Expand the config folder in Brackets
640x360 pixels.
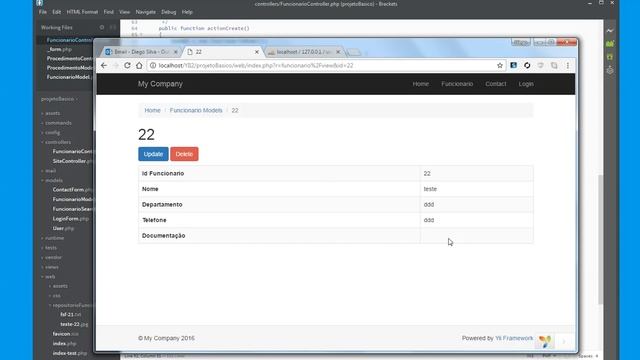pyautogui.click(x=52, y=133)
